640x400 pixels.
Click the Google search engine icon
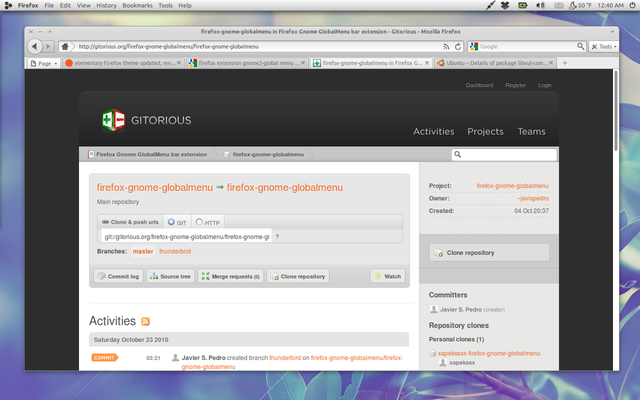[x=474, y=47]
